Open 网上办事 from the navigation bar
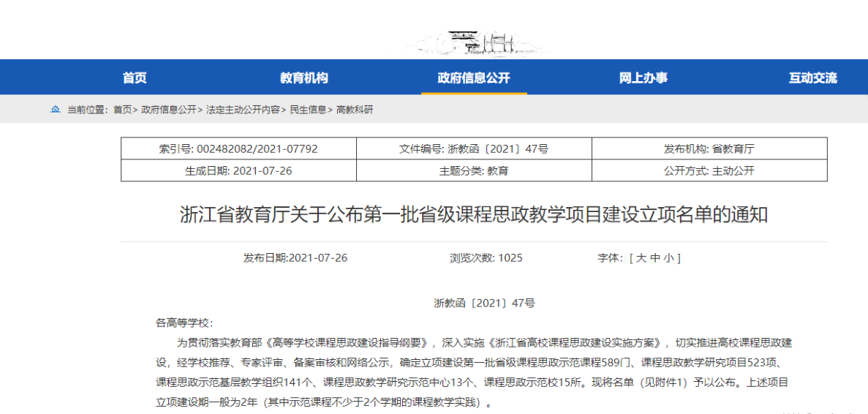 coord(644,78)
